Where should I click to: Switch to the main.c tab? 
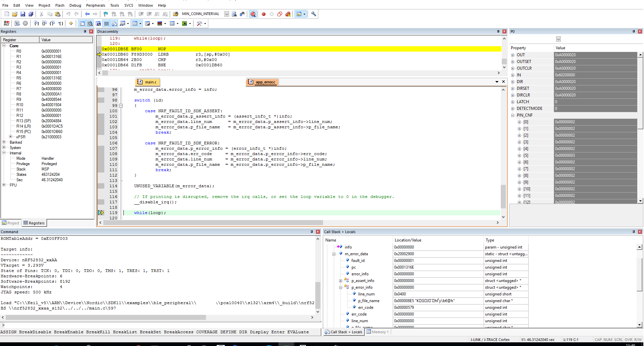coord(148,82)
